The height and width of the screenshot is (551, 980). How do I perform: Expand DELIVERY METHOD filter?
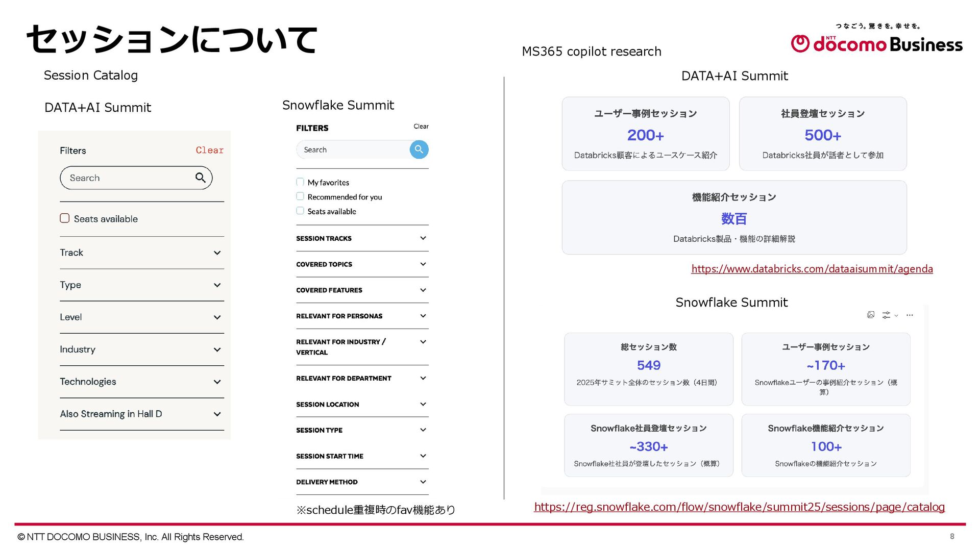[x=362, y=482]
